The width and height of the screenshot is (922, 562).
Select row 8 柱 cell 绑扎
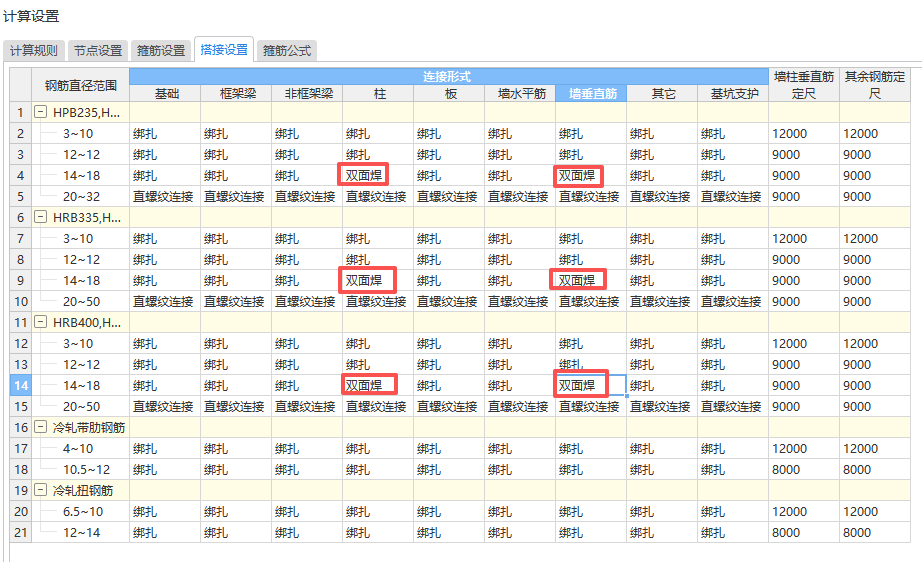[x=379, y=259]
